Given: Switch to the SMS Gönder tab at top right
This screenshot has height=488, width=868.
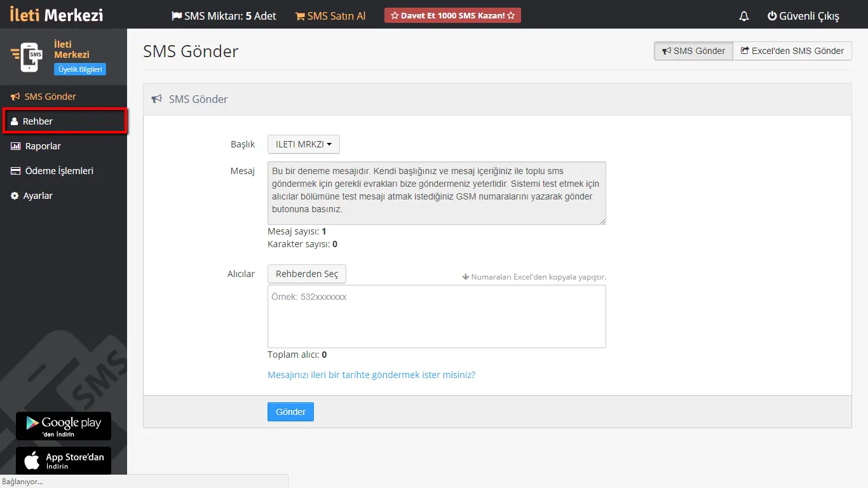Looking at the screenshot, I should click(x=693, y=51).
